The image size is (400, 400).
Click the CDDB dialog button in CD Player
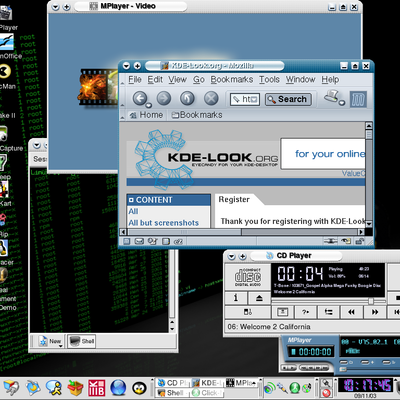[282, 312]
